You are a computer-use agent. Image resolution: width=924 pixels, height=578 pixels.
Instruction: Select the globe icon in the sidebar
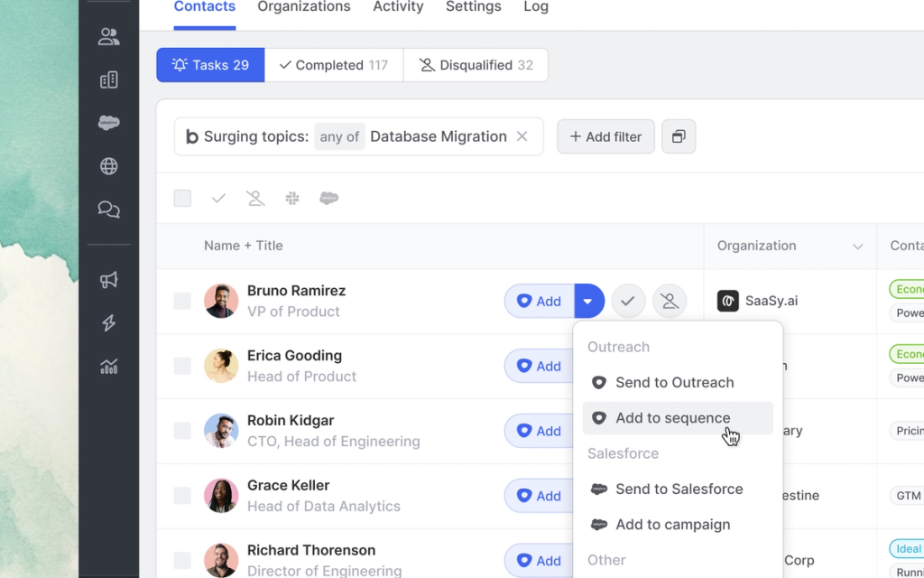(108, 166)
